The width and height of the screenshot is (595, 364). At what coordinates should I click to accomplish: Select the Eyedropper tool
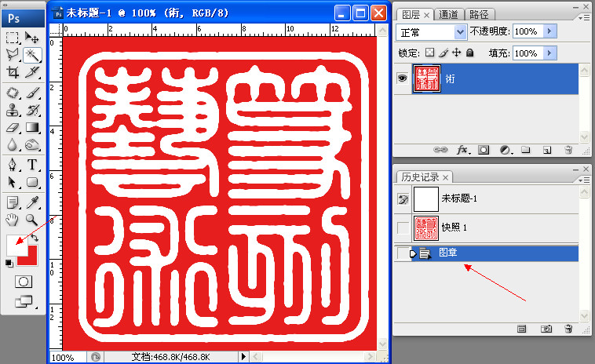point(32,202)
